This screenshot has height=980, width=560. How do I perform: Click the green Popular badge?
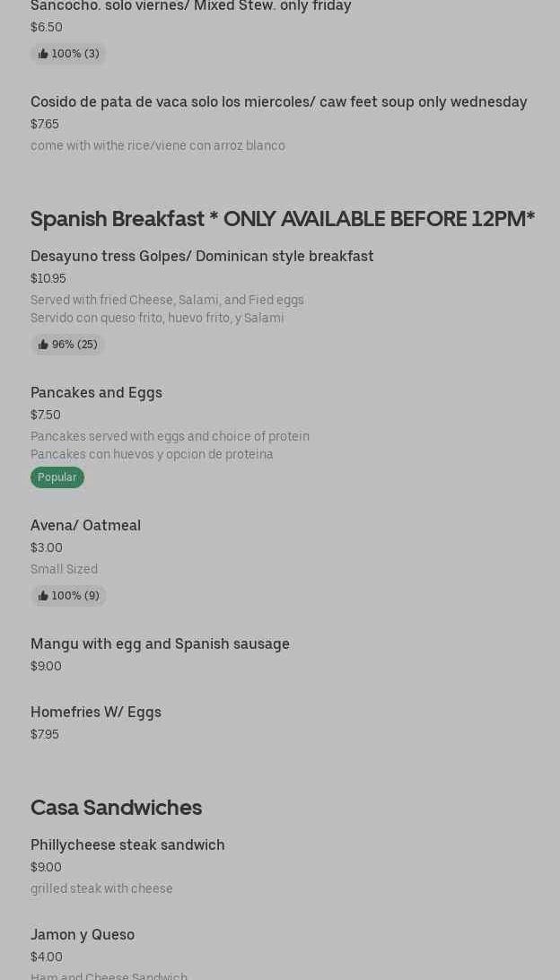(x=57, y=477)
